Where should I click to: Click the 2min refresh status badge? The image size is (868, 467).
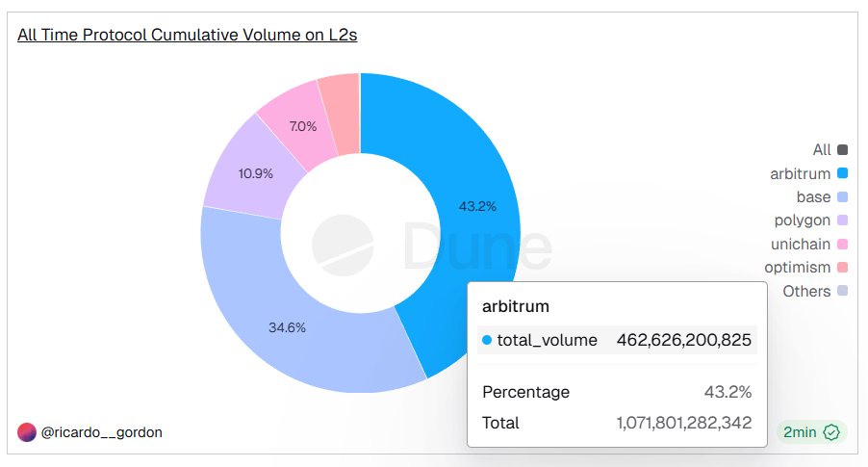pos(811,432)
